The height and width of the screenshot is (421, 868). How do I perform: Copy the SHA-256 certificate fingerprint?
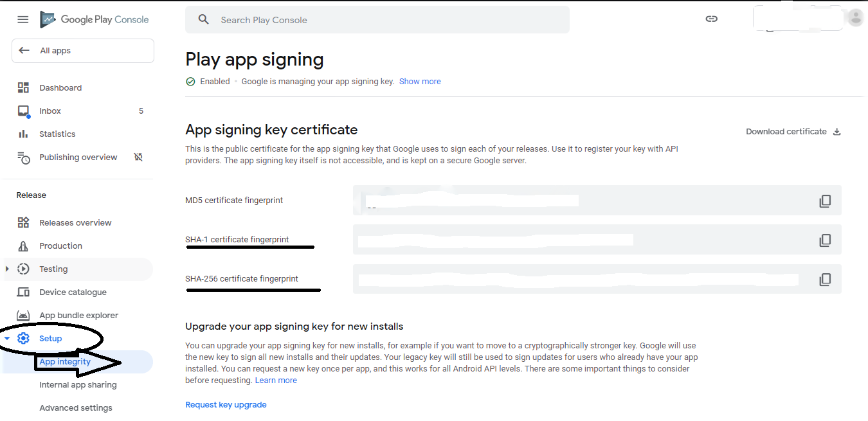click(825, 280)
